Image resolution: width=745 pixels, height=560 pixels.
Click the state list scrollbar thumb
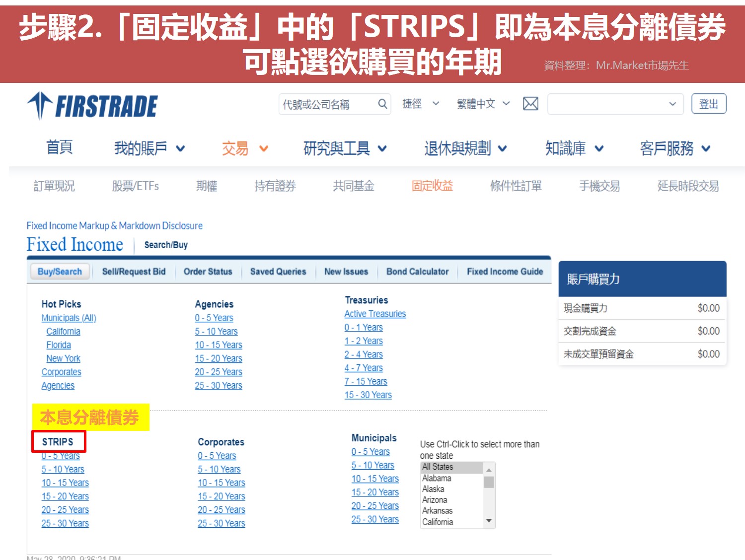click(x=489, y=483)
